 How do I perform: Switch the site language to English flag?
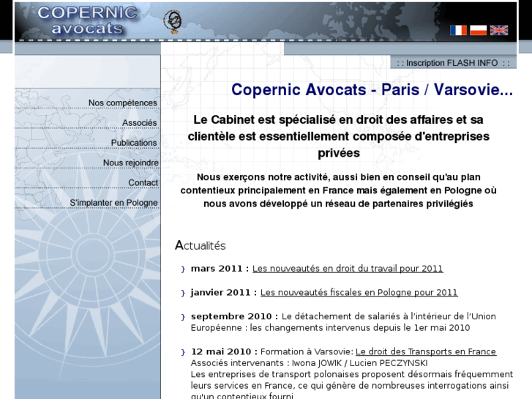point(499,30)
